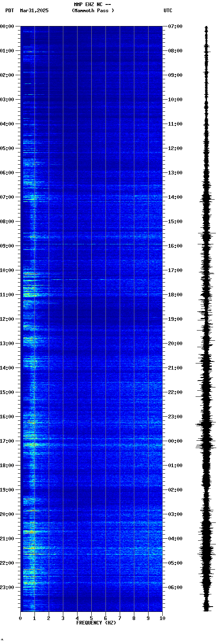Image resolution: width=224 pixels, height=644 pixels.
Task: Click the UTC '13:00' time label
Action: pyautogui.click(x=175, y=173)
